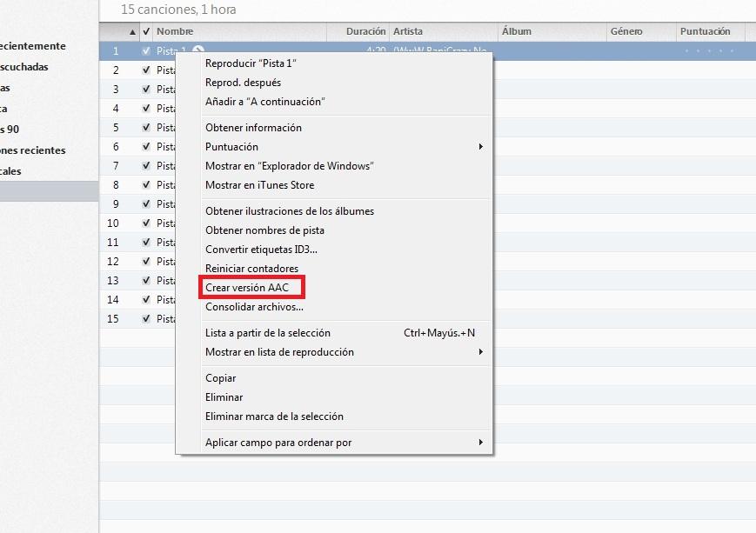Image resolution: width=756 pixels, height=533 pixels.
Task: Toggle the checkbox on track 15
Action: pyautogui.click(x=145, y=319)
